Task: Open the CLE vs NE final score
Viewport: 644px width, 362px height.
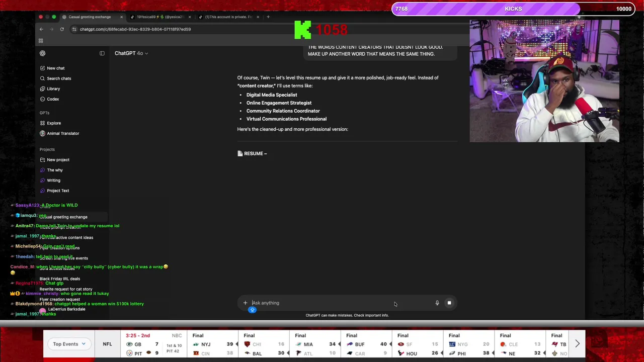Action: pyautogui.click(x=521, y=344)
